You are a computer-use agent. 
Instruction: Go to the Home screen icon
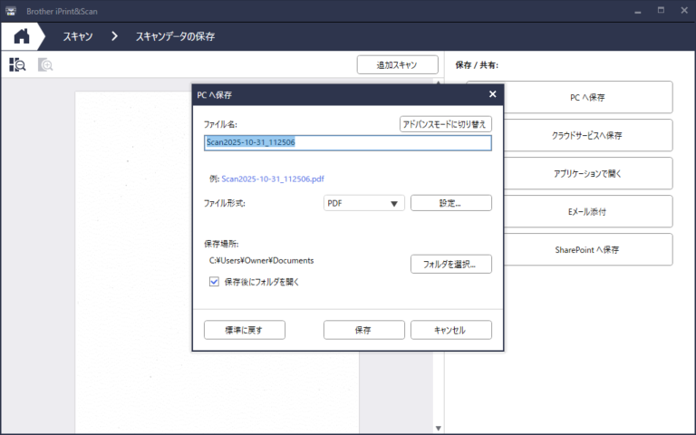21,36
